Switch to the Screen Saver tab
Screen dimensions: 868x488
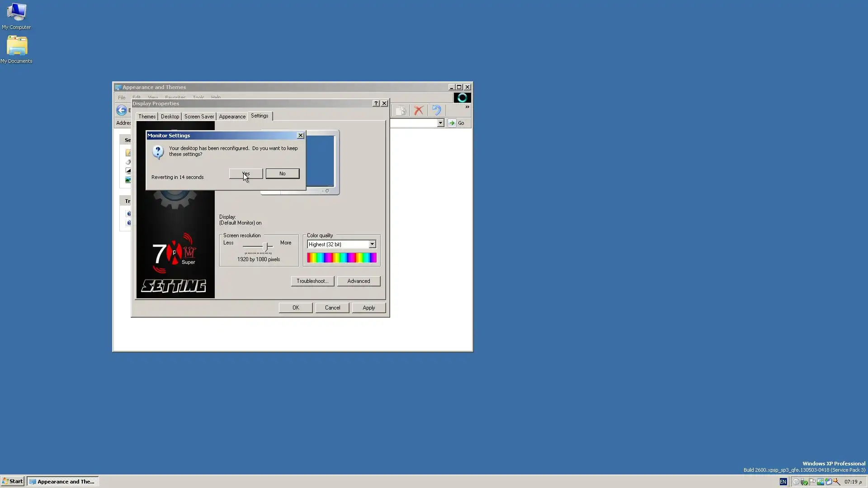(199, 117)
